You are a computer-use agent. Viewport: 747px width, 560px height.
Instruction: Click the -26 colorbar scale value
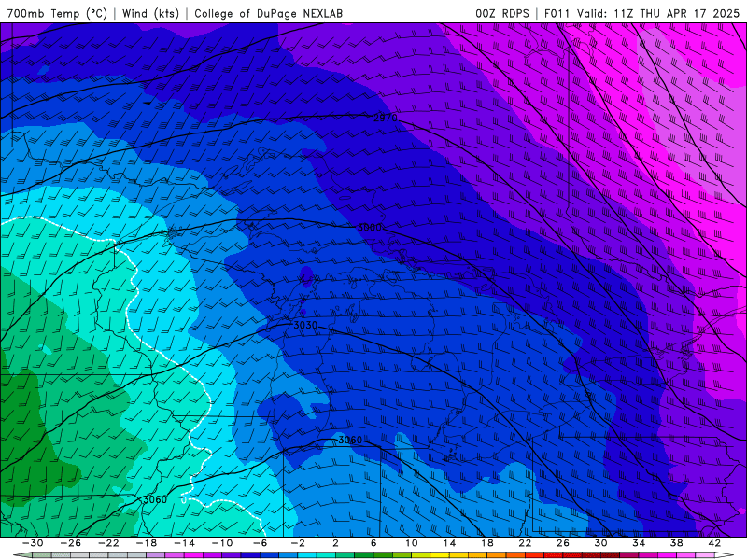point(71,543)
